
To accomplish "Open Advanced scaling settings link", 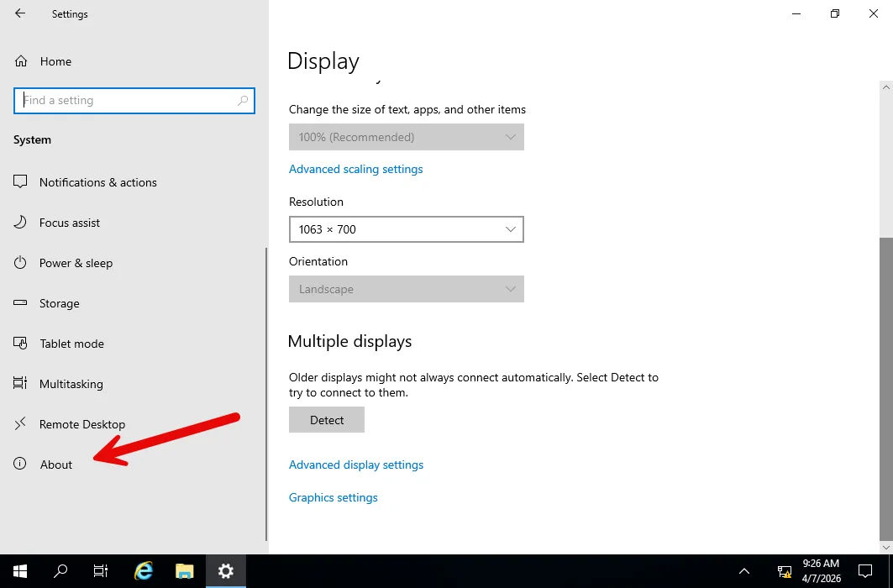I will pos(355,169).
